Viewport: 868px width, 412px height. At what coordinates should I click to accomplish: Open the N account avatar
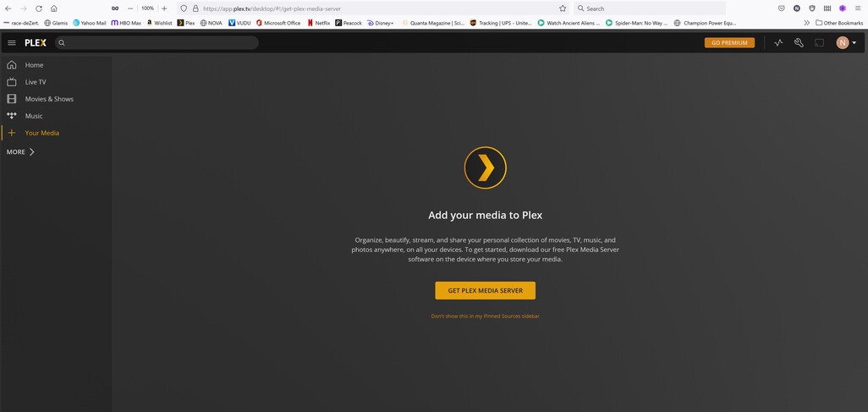point(843,42)
